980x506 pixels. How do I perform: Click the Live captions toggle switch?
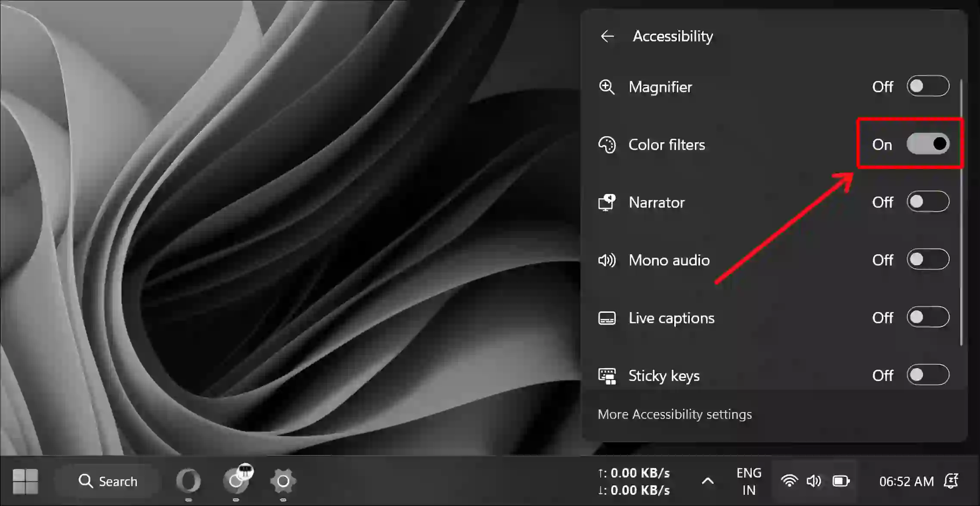(929, 317)
